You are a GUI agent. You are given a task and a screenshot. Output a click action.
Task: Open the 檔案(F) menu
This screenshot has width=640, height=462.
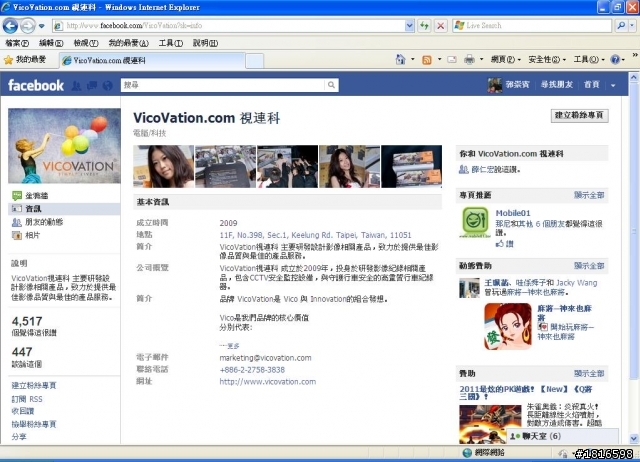[x=17, y=43]
